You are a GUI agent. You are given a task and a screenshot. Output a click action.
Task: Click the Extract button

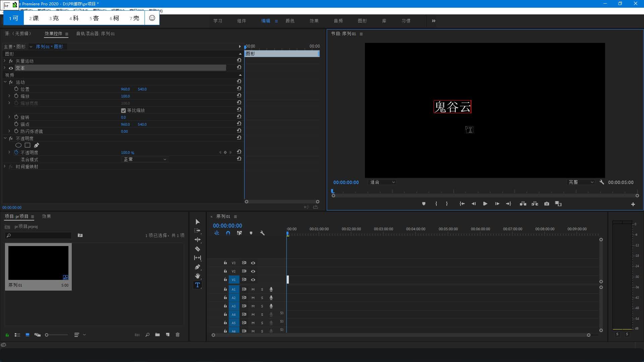pyautogui.click(x=535, y=204)
